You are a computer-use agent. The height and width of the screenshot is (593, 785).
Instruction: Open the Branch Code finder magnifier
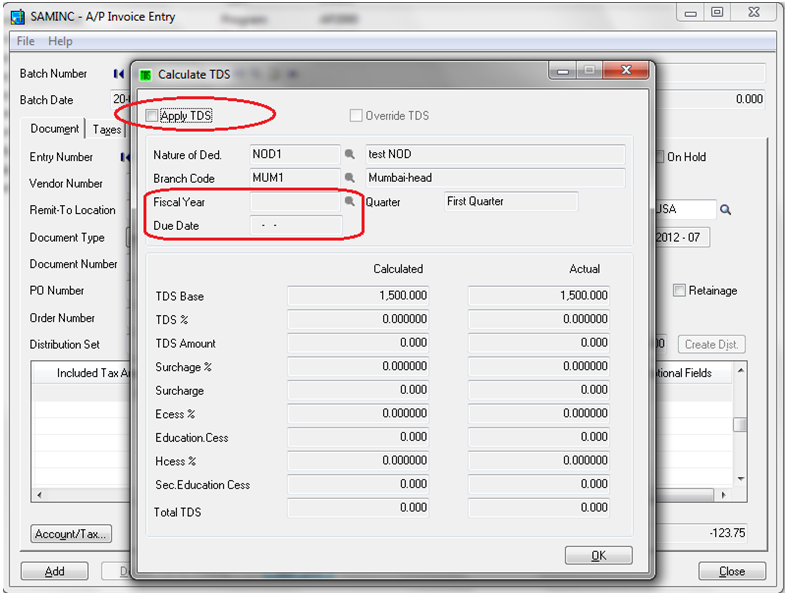pyautogui.click(x=350, y=178)
